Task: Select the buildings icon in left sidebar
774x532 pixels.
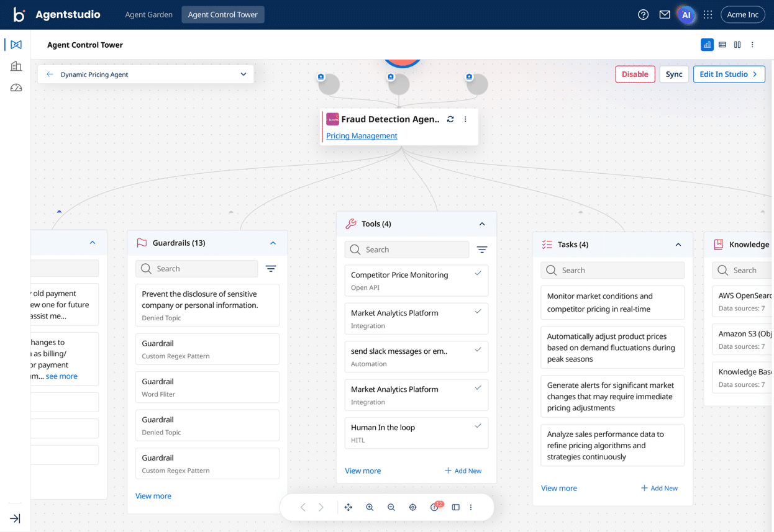Action: [16, 66]
